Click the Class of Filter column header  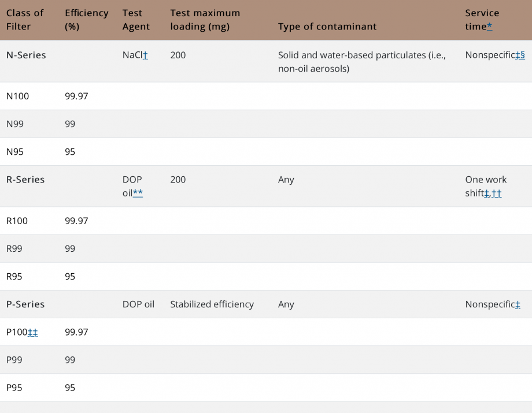coord(25,20)
